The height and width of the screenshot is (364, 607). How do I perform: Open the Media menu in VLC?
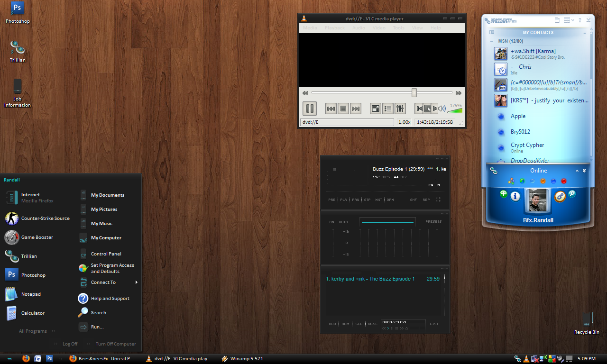pos(310,28)
